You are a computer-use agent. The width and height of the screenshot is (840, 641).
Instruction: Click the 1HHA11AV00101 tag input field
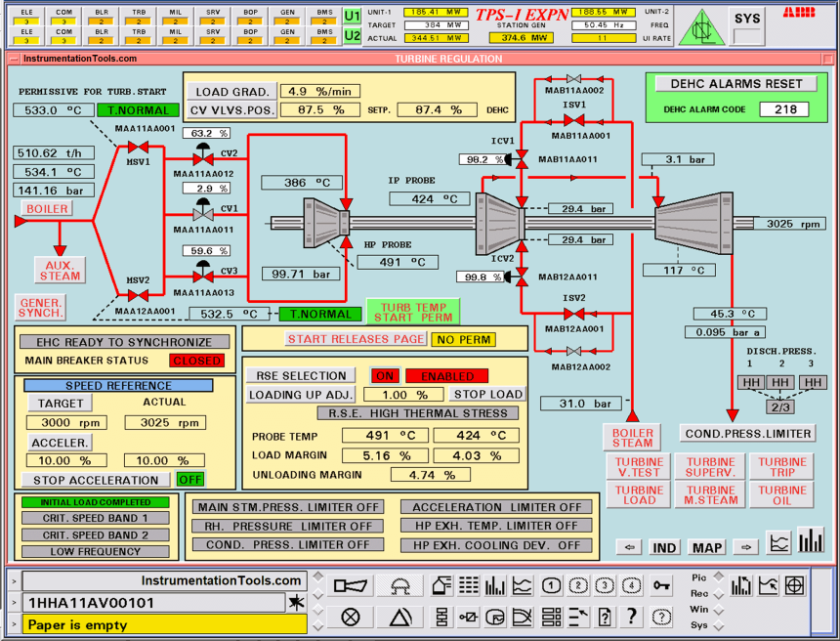click(x=153, y=603)
